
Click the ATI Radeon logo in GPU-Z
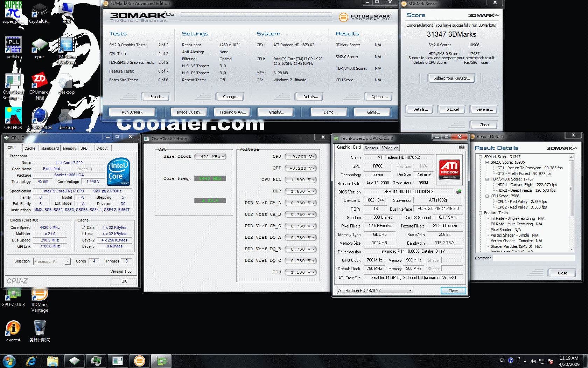(x=449, y=170)
